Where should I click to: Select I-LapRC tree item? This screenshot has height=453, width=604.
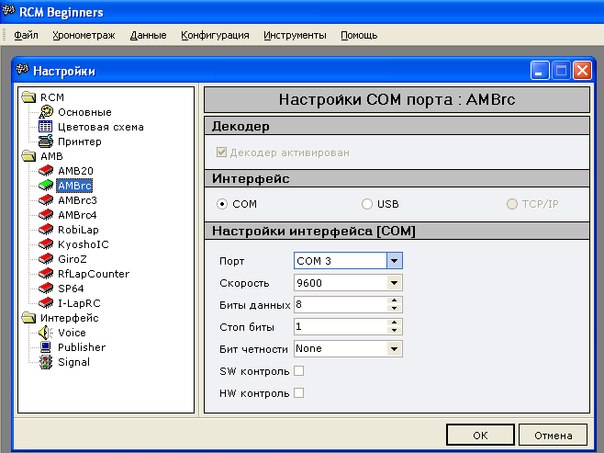(x=79, y=303)
